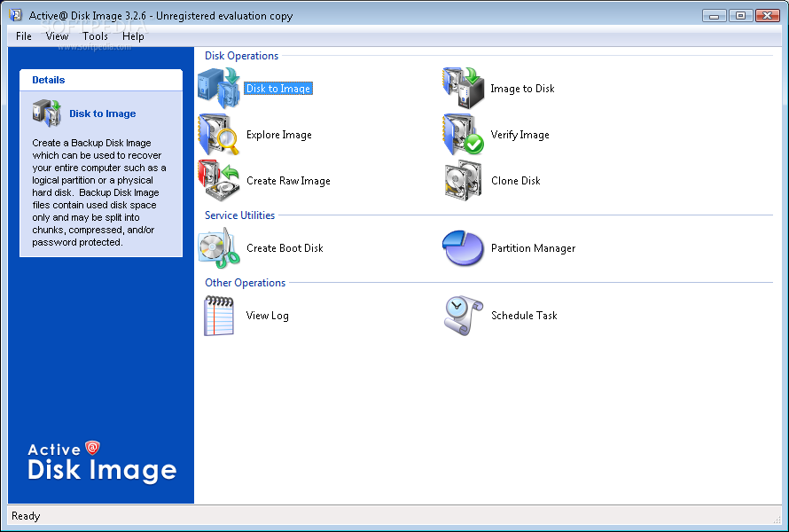Click the Schedule Task clock icon
Image resolution: width=789 pixels, height=532 pixels.
tap(463, 316)
